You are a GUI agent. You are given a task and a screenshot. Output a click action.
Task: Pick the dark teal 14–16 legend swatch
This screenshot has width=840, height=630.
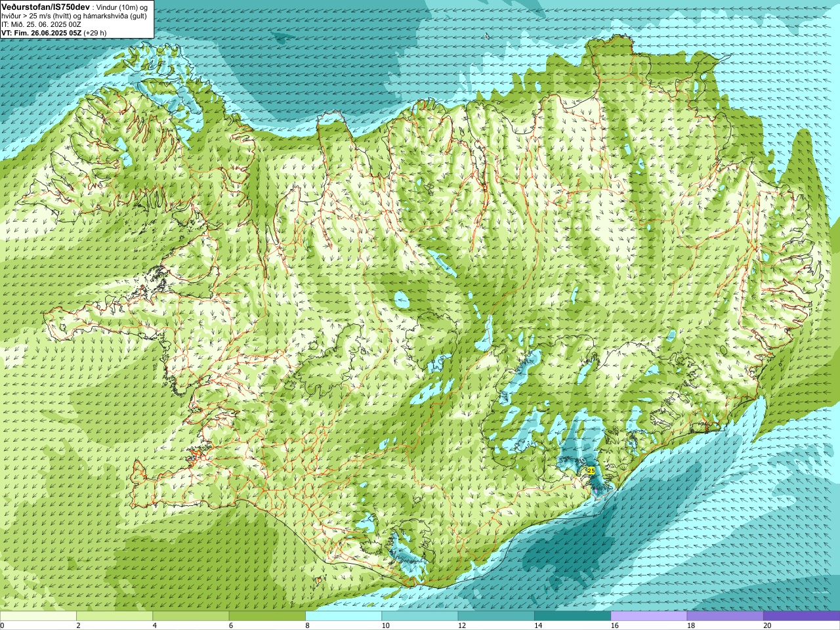tap(572, 616)
